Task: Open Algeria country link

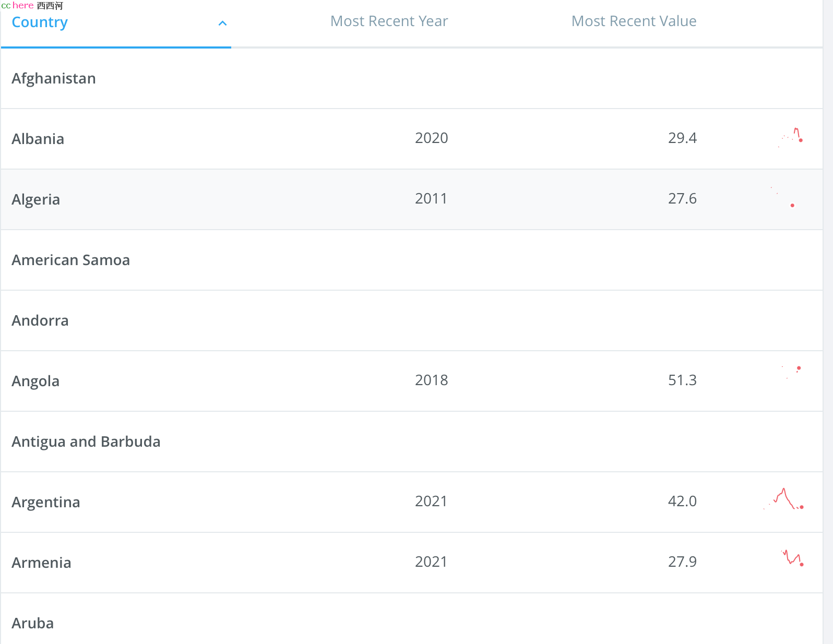Action: click(36, 199)
